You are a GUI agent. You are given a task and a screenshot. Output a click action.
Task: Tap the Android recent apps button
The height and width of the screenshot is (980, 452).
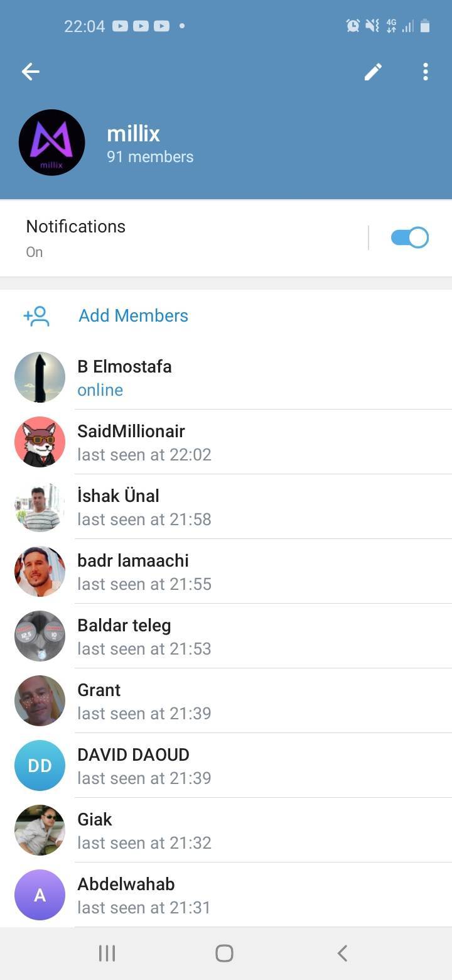107,954
